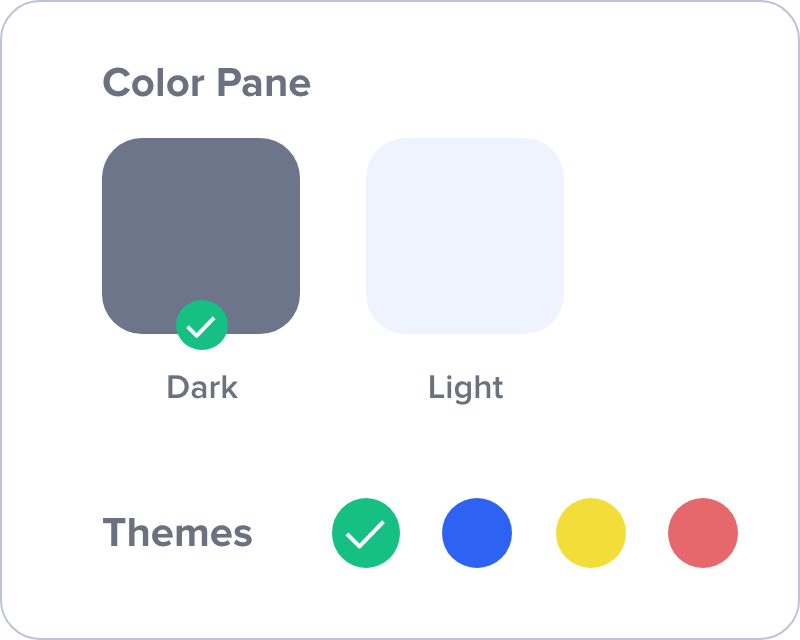The height and width of the screenshot is (640, 800).
Task: Click the "Dark" label text
Action: 202,387
